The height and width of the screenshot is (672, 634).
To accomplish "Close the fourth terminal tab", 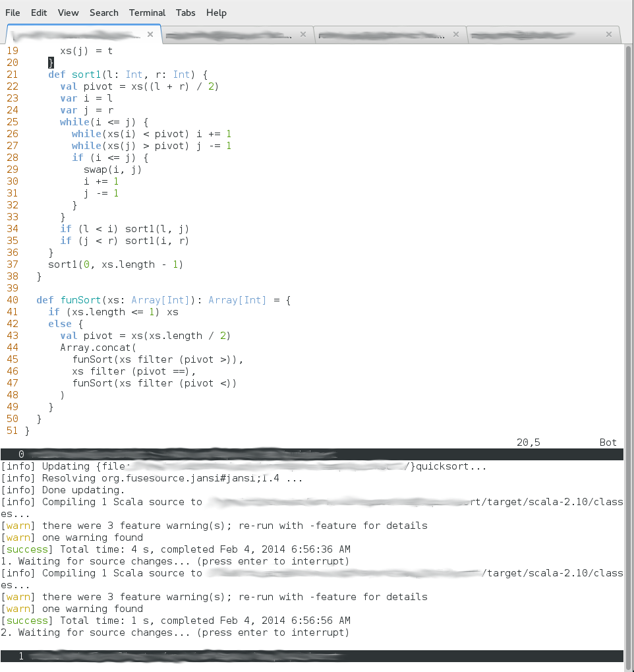I will coord(609,34).
